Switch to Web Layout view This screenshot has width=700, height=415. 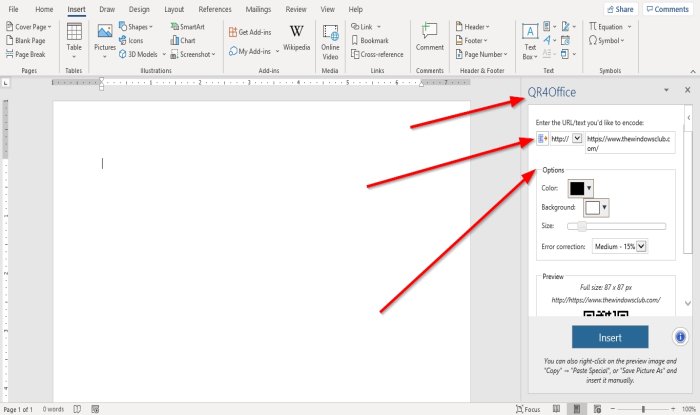tap(597, 409)
